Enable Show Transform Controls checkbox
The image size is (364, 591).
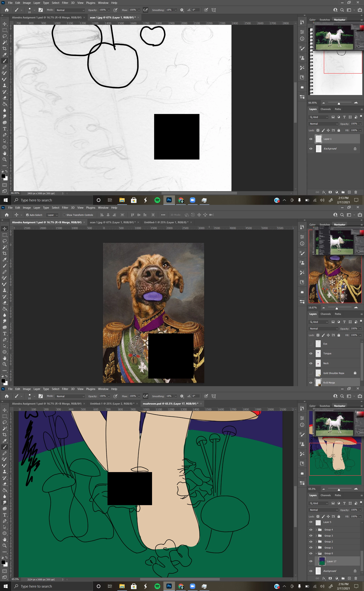pyautogui.click(x=64, y=215)
